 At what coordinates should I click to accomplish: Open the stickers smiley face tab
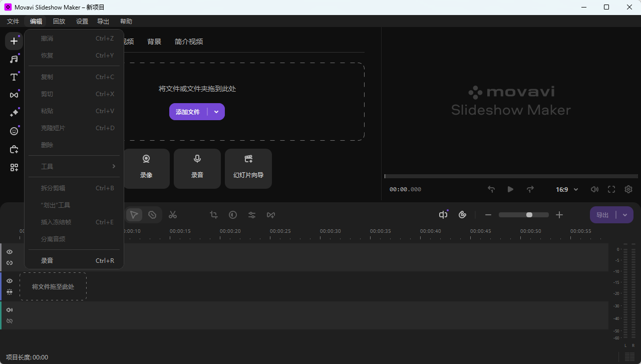click(x=14, y=131)
